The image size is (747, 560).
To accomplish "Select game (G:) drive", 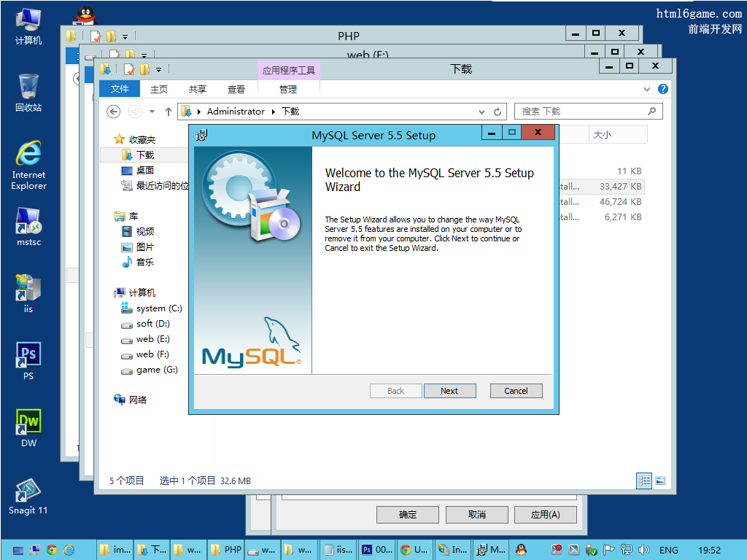I will coord(157,370).
